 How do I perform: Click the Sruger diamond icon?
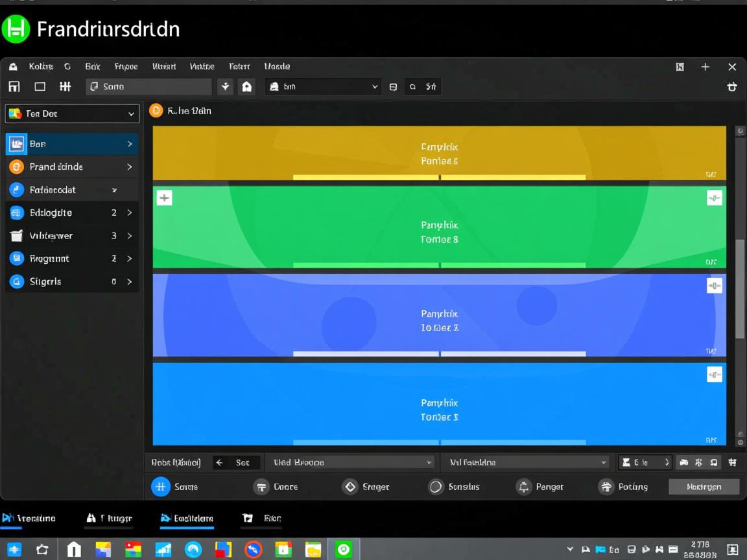coord(350,487)
